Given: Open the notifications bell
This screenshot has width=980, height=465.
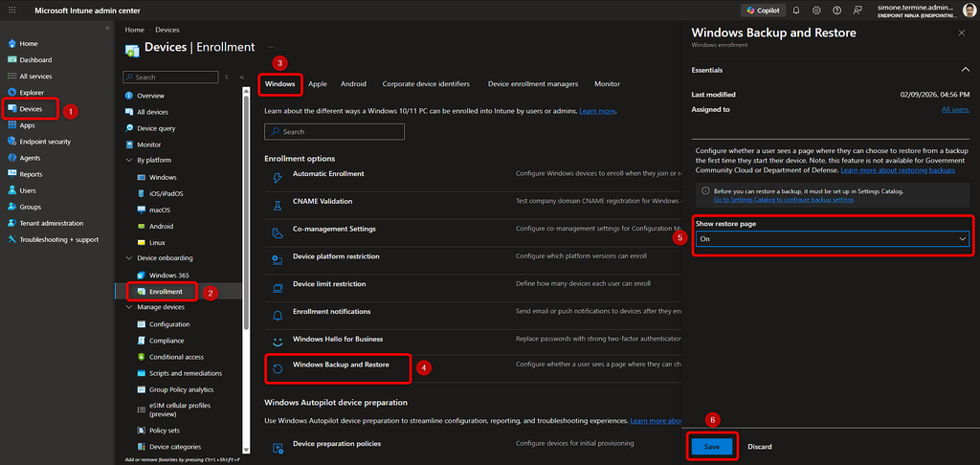Looking at the screenshot, I should tap(796, 11).
